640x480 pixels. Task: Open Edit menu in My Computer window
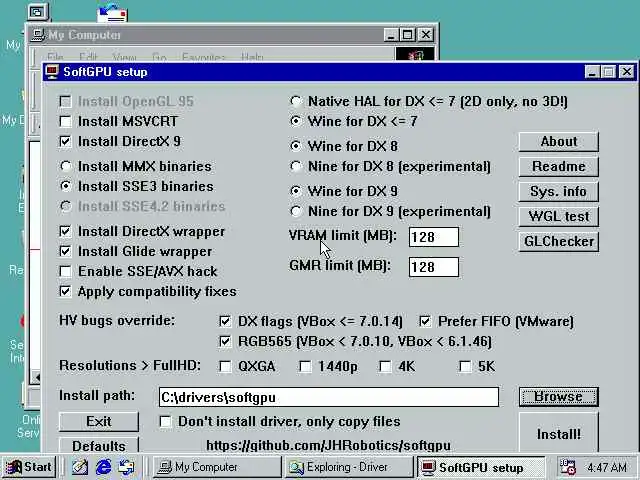pyautogui.click(x=88, y=56)
